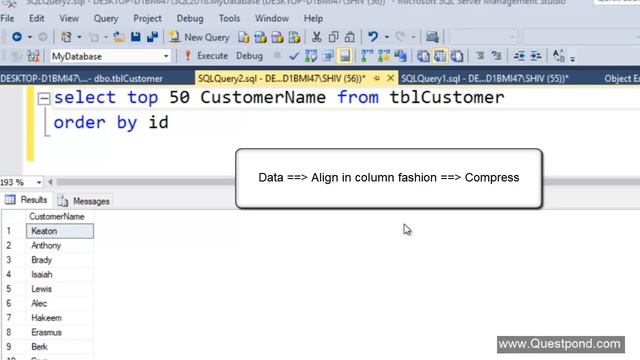Select the 'Keaton' result cell
This screenshot has height=360, width=640.
60,231
